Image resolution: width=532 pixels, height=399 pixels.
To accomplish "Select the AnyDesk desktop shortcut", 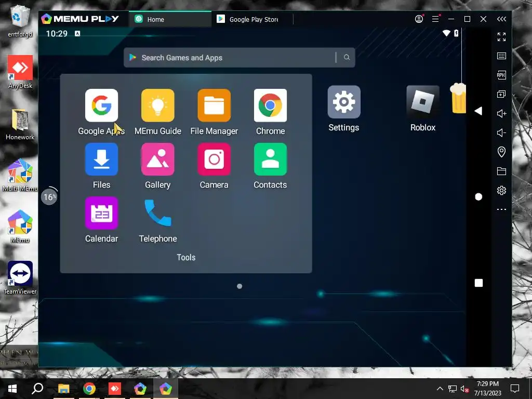I will (x=20, y=72).
